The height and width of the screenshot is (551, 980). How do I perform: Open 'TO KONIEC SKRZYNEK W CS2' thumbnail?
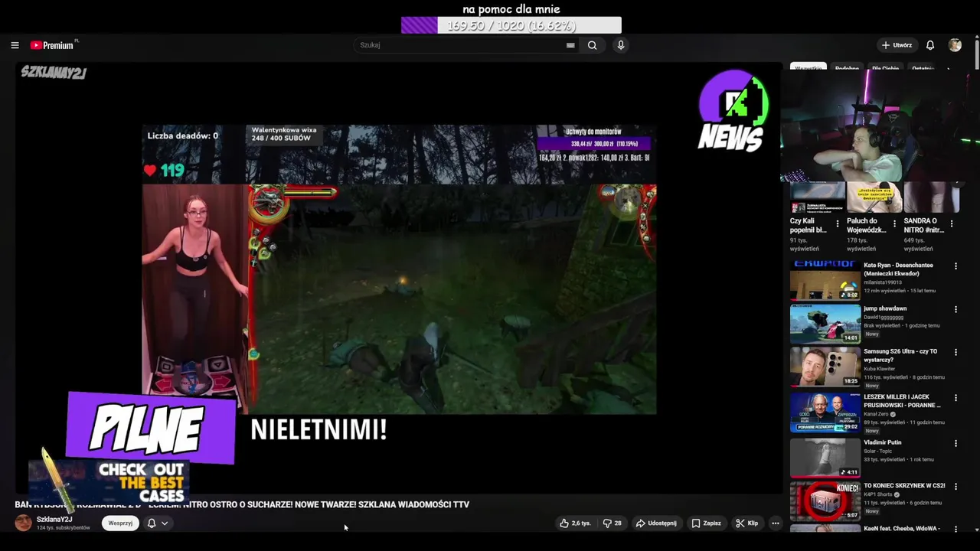(825, 501)
